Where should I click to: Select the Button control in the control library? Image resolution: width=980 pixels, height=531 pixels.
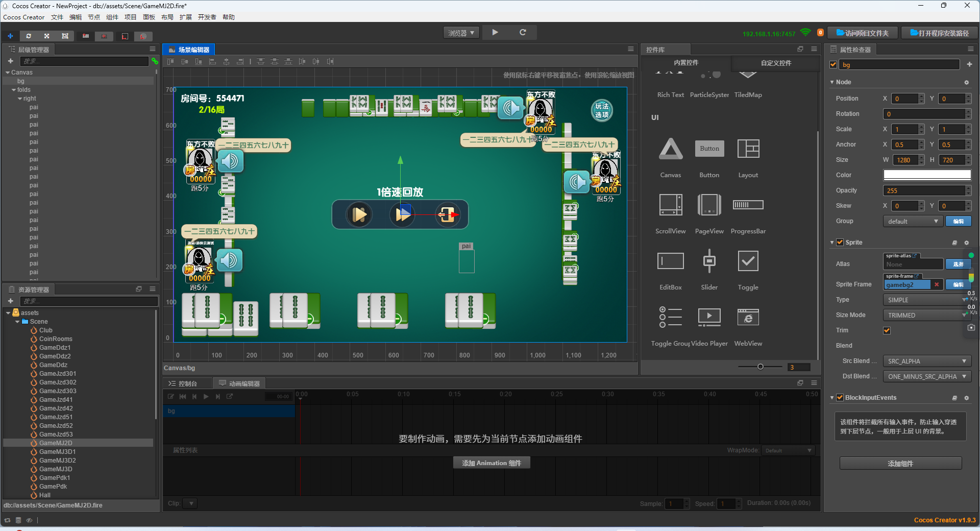click(x=709, y=149)
